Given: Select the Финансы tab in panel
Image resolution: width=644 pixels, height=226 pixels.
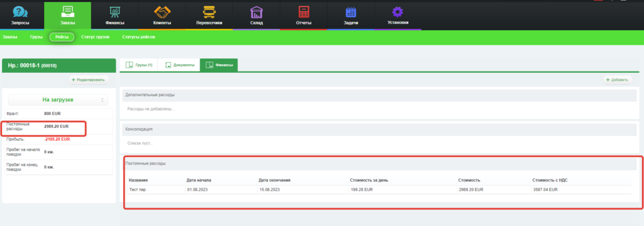Looking at the screenshot, I should tap(219, 65).
